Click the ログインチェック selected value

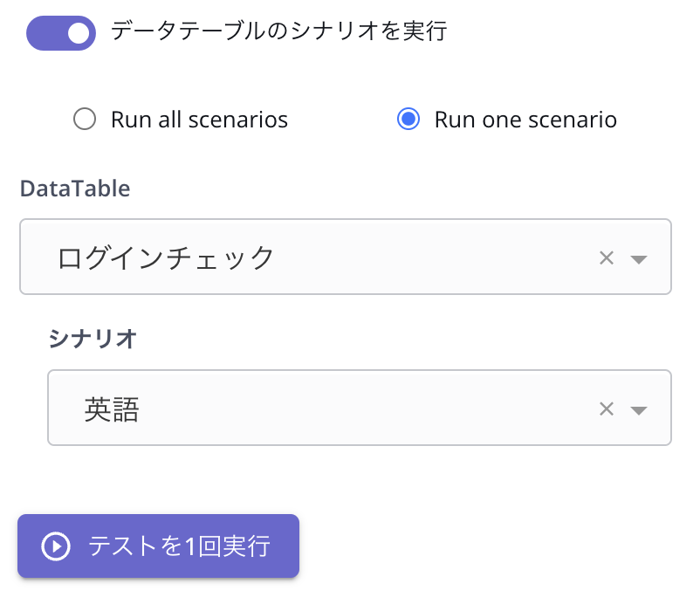(166, 257)
